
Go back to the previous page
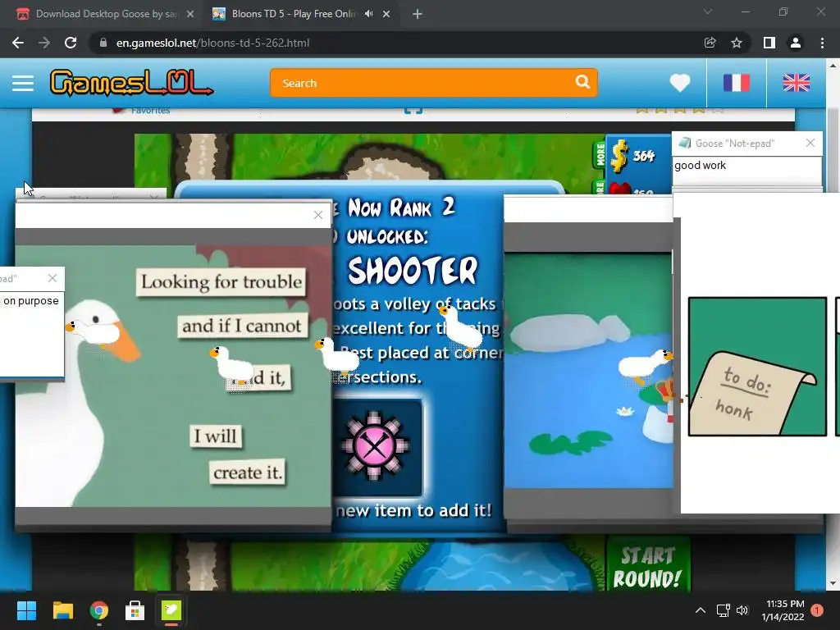click(x=18, y=43)
